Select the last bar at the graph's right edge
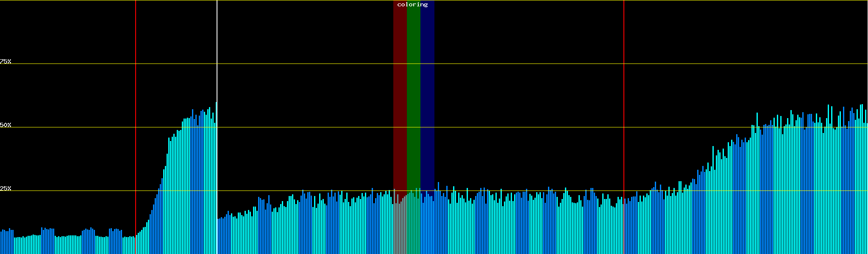 [x=867, y=190]
